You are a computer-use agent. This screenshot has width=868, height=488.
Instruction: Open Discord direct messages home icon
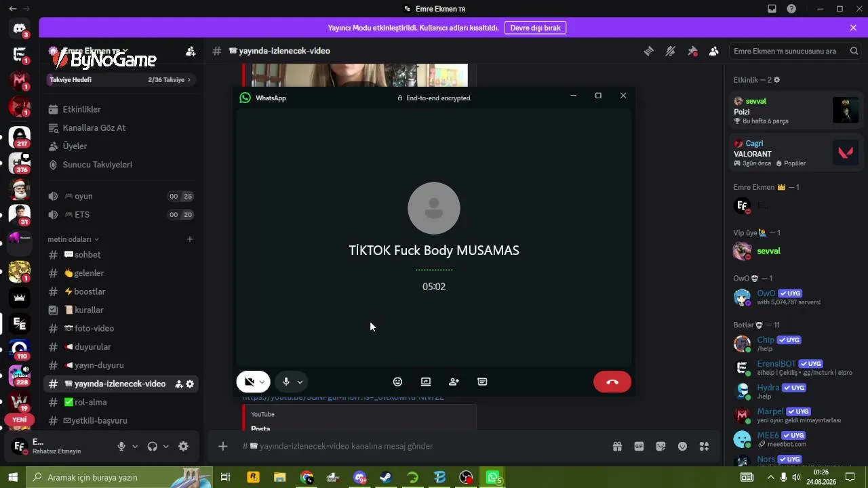coord(20,28)
